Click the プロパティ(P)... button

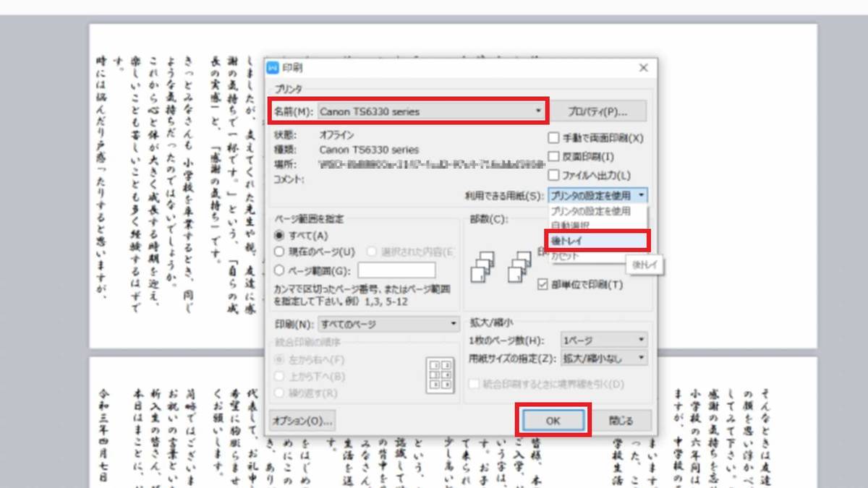pos(597,111)
